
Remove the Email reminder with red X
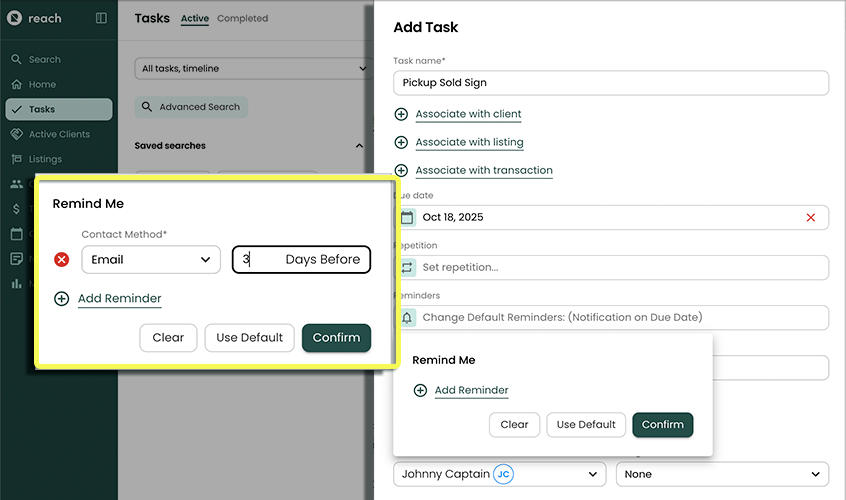pos(62,260)
